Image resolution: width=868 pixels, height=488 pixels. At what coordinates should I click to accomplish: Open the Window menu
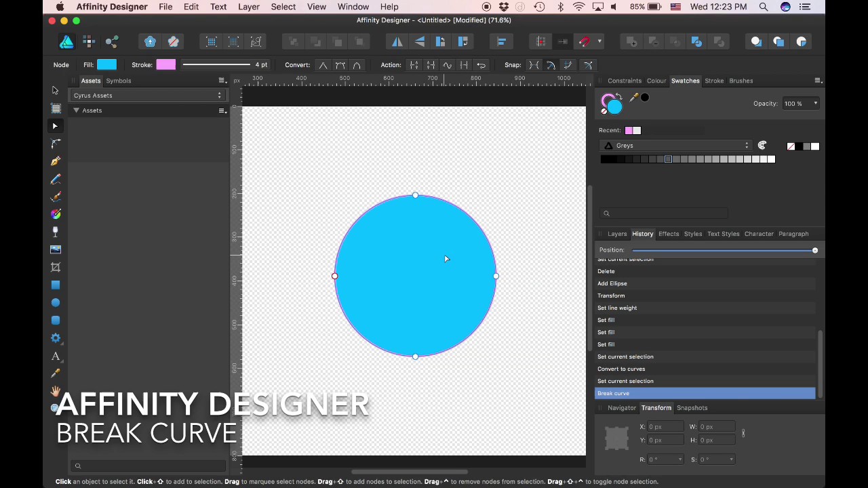(353, 7)
